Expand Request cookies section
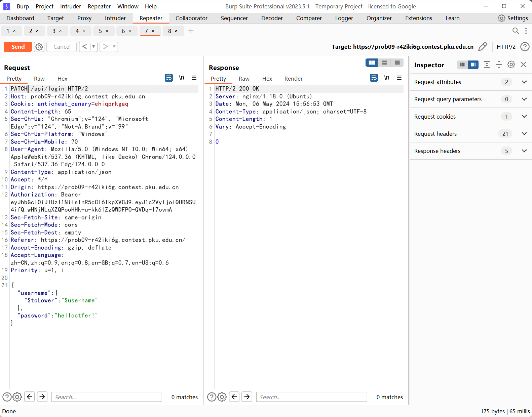Viewport: 532px width, 417px height. pos(471,117)
